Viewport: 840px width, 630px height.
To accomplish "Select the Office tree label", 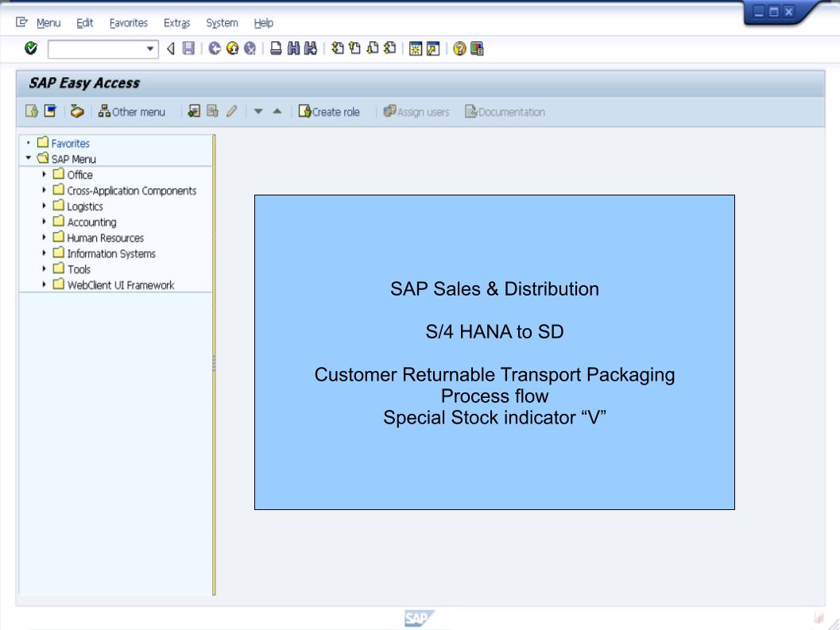I will [79, 175].
